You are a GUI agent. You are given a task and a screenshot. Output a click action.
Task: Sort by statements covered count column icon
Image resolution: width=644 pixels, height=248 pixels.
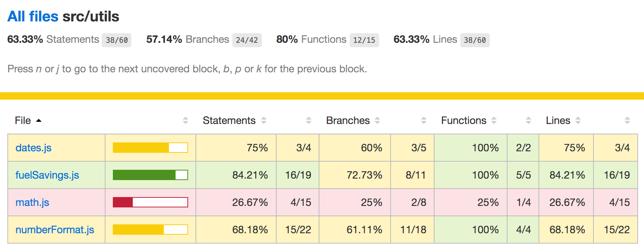(309, 121)
